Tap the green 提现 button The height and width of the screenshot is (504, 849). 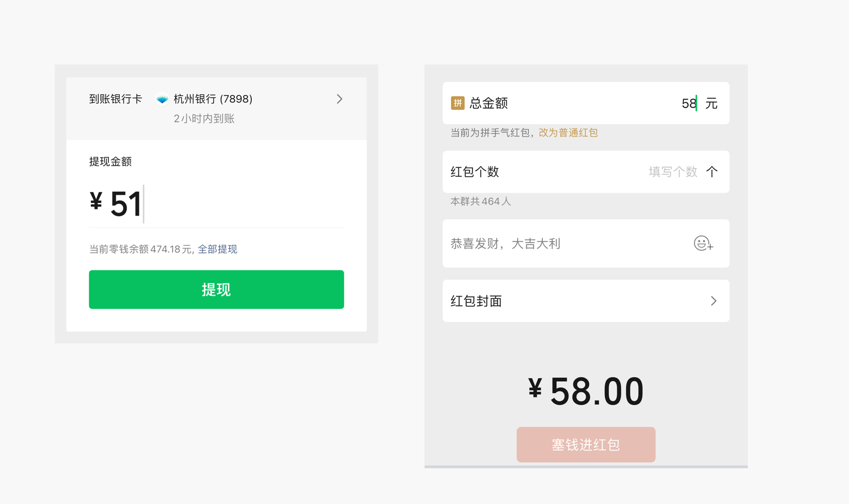click(217, 290)
